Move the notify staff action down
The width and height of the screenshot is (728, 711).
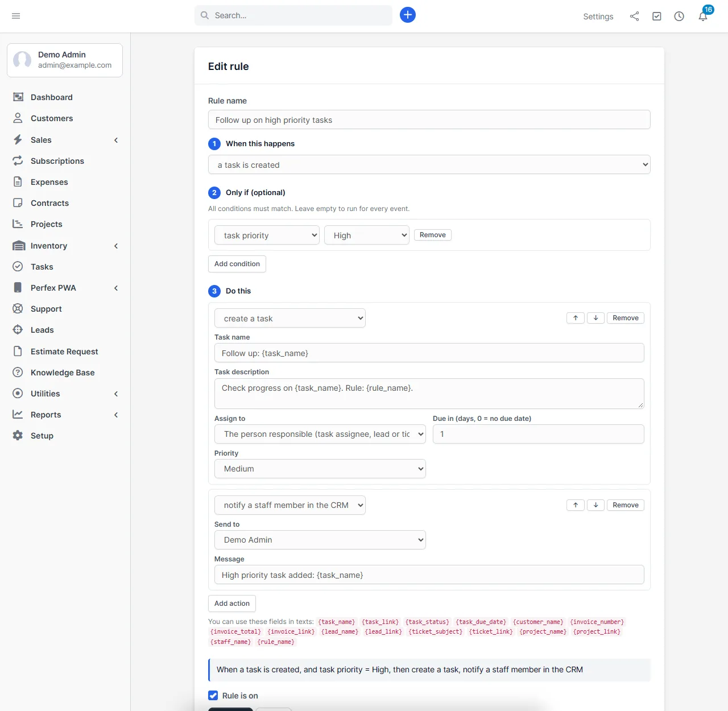tap(595, 505)
